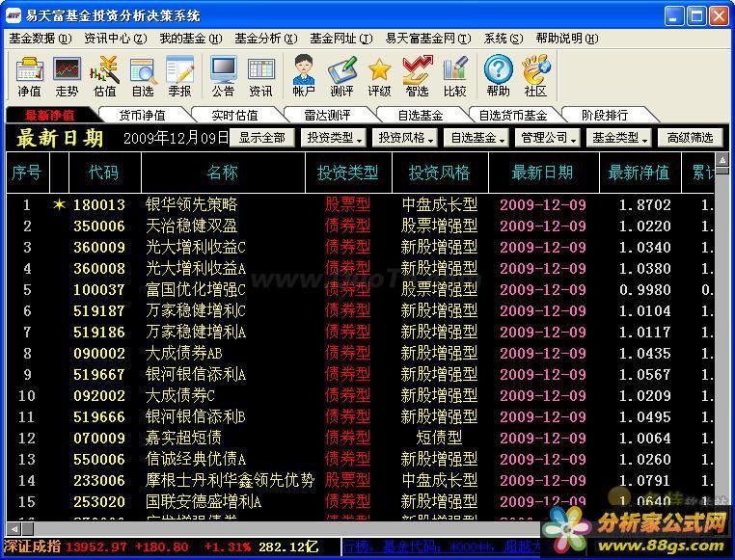This screenshot has height=560, width=735.
Task: Click the horizontal scrollbar left arrow
Action: (14, 529)
